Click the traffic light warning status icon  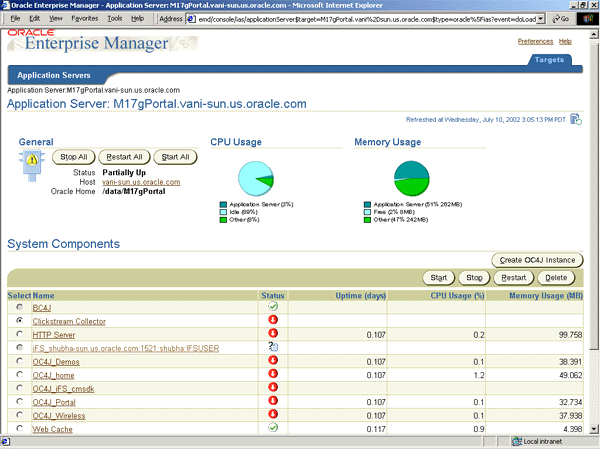tap(32, 165)
